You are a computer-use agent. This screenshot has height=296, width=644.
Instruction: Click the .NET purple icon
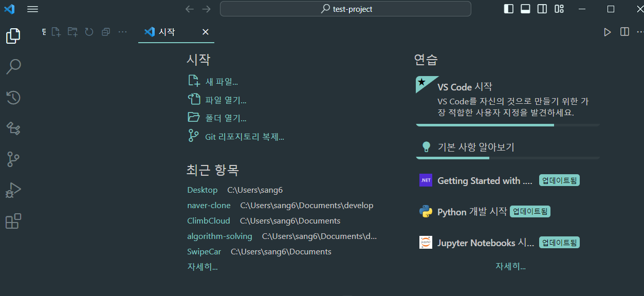[x=426, y=180]
